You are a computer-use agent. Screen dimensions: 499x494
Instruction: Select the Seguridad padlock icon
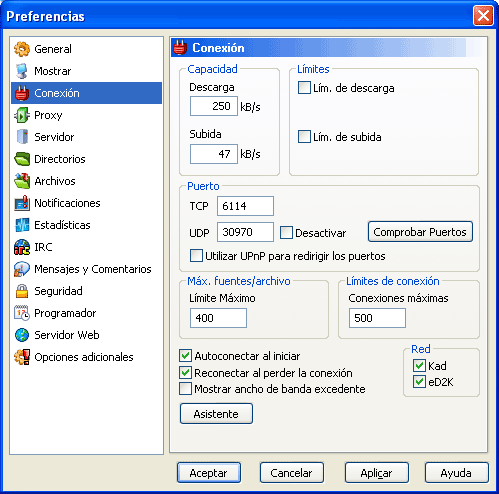(x=22, y=291)
